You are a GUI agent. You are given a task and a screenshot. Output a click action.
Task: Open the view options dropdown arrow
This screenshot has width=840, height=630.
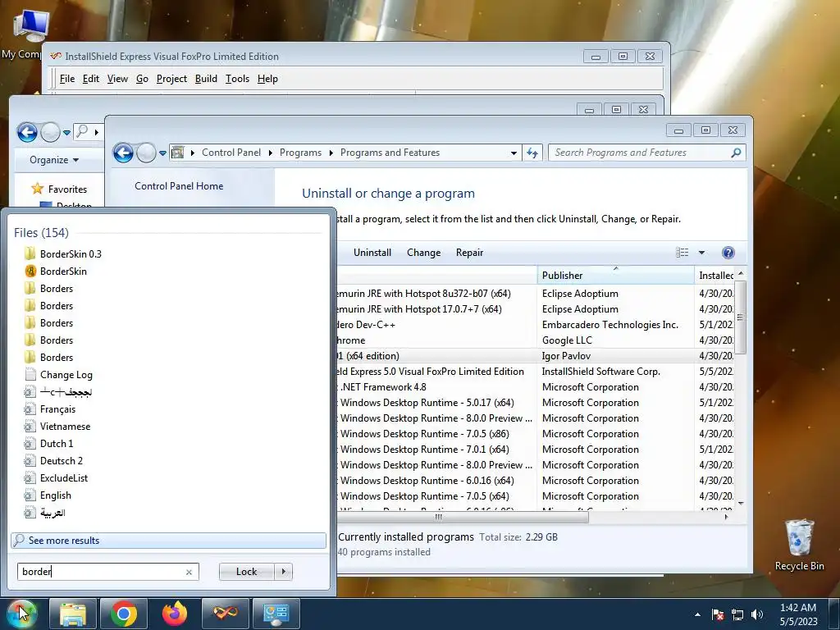point(702,253)
